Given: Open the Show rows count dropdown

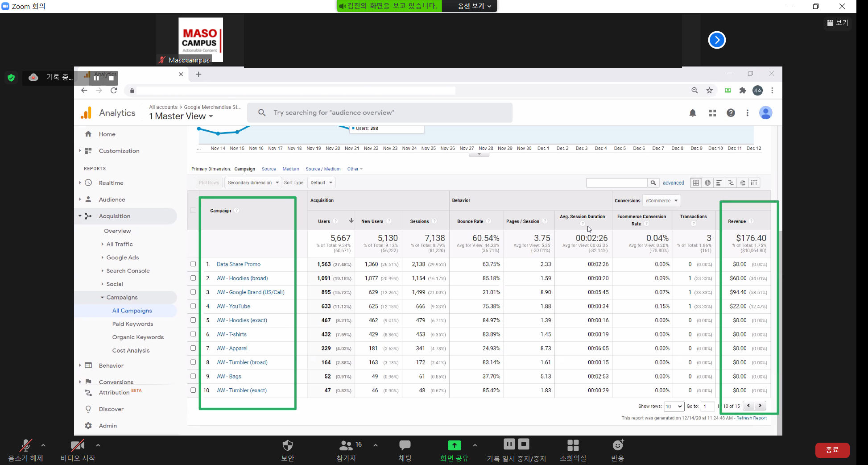Looking at the screenshot, I should tap(674, 407).
